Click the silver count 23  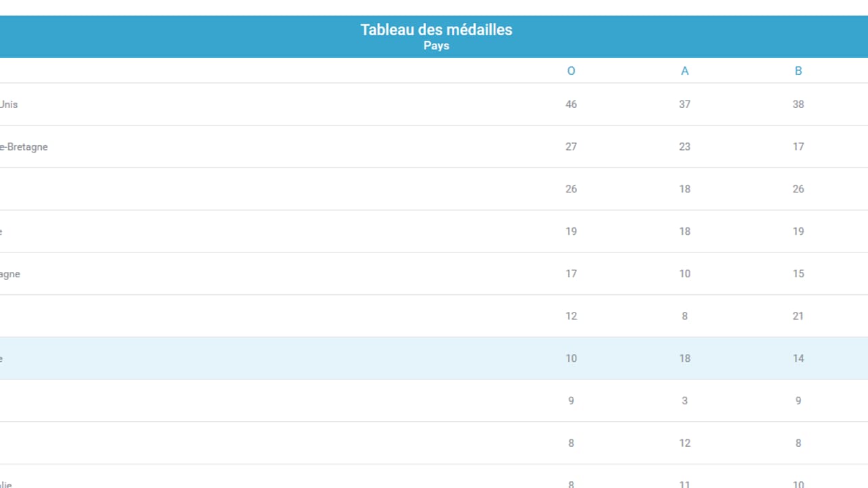pos(684,146)
